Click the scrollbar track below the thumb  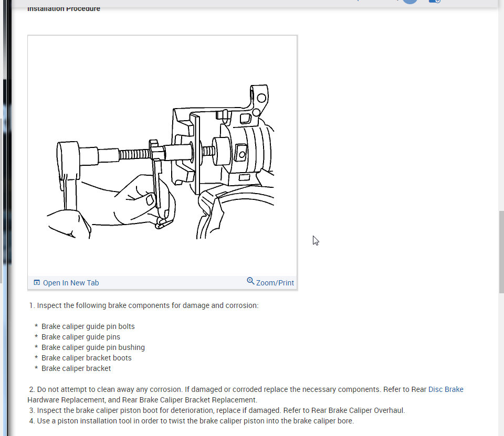pos(500,367)
